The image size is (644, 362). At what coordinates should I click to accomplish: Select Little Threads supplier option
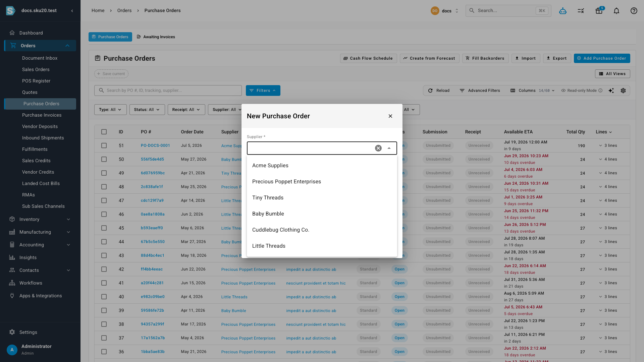tap(322, 246)
